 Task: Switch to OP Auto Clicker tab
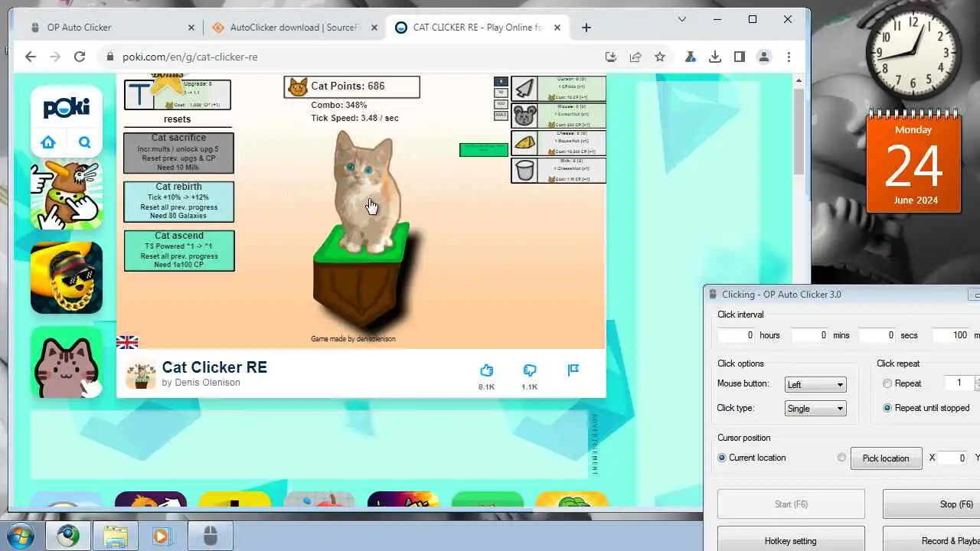(x=112, y=28)
